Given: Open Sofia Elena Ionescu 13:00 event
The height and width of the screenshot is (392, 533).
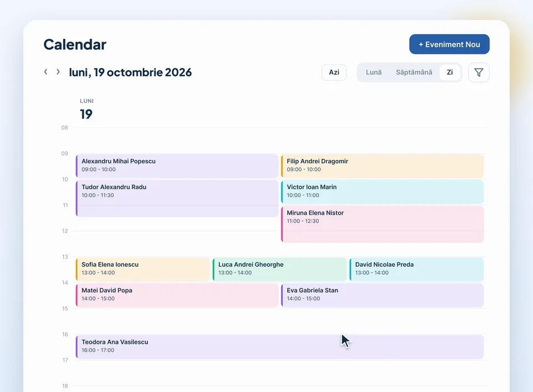Looking at the screenshot, I should [143, 269].
